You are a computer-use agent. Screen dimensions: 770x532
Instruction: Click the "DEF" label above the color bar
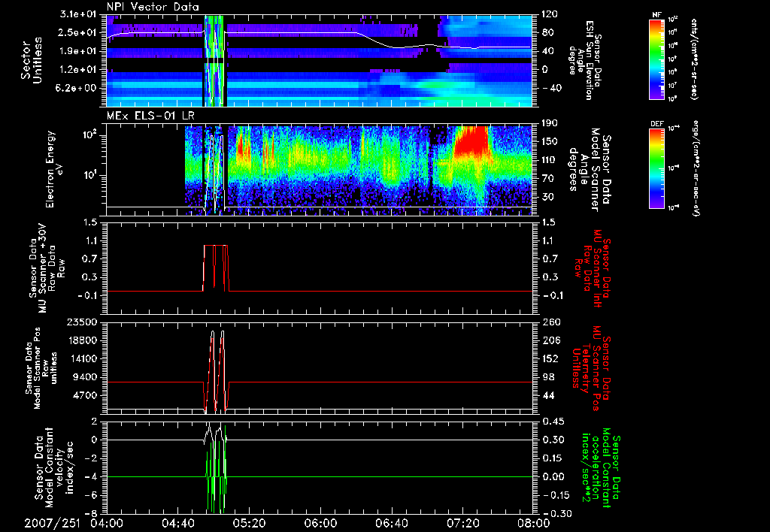657,124
